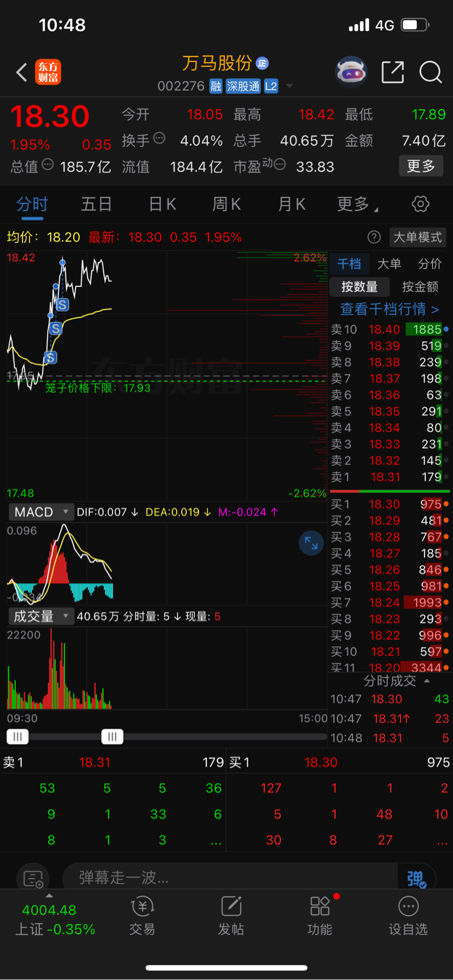Viewport: 453px width, 980px height.
Task: Tap the 弹 danmaku send icon
Action: coord(416,879)
